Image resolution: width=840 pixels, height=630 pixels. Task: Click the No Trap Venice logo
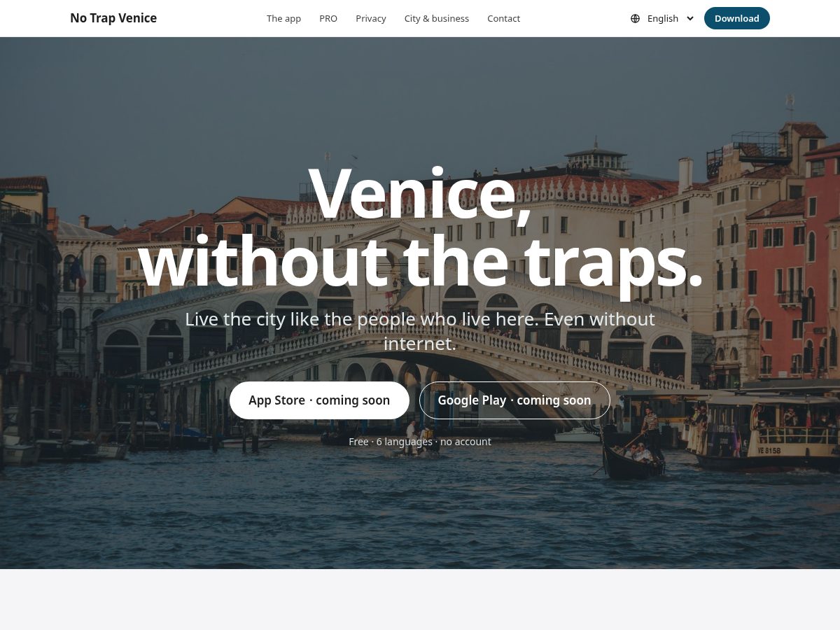[x=113, y=18]
